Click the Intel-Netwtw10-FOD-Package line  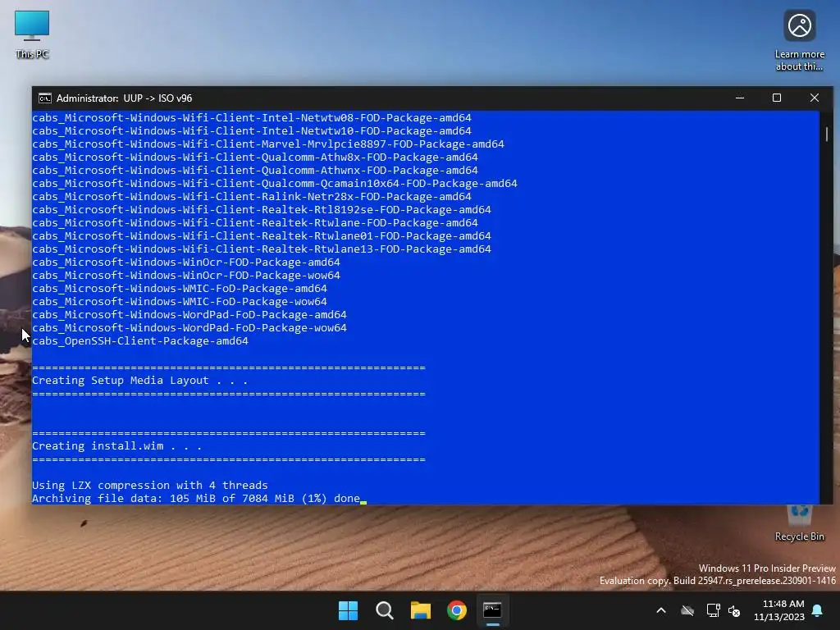(252, 130)
